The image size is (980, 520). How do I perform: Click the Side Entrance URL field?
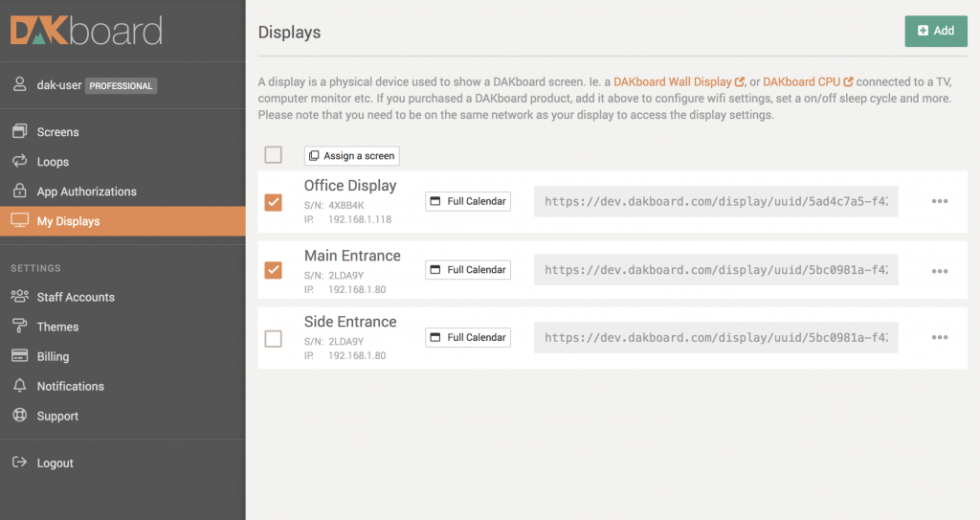(716, 337)
